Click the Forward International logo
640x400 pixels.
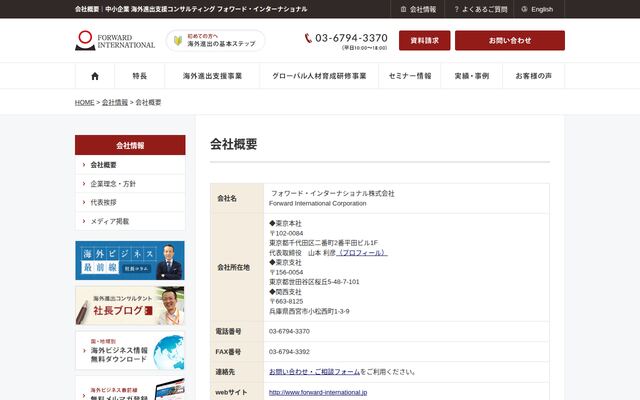click(x=115, y=40)
